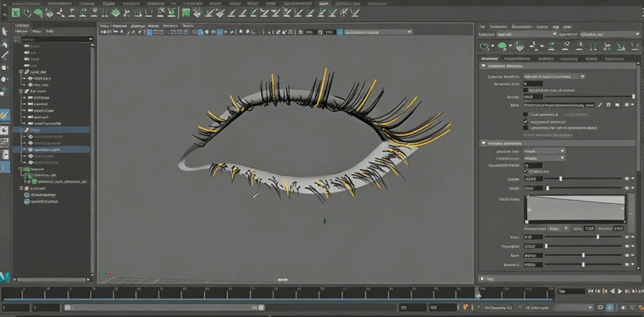Viewport: 644px width, 317px height.
Task: Click the blue highlighted tool in the left toolbox
Action: pyautogui.click(x=4, y=116)
